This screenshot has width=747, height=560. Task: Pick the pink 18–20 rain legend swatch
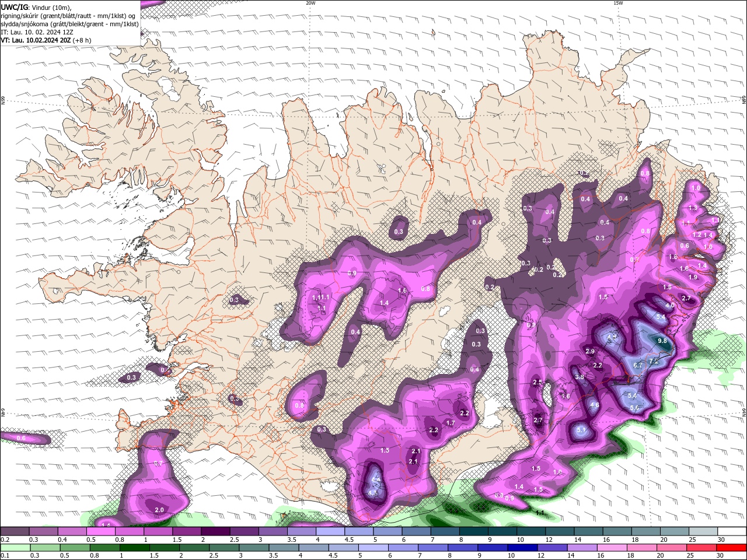[x=642, y=548]
